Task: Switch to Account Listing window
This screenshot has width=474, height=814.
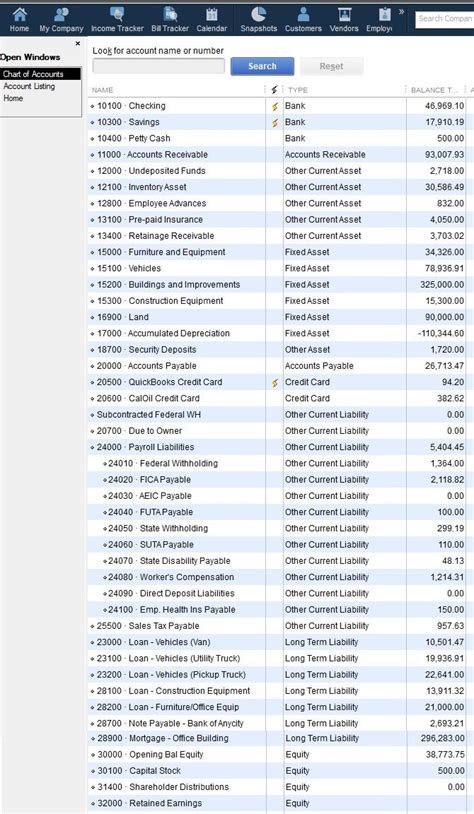Action: (x=29, y=86)
